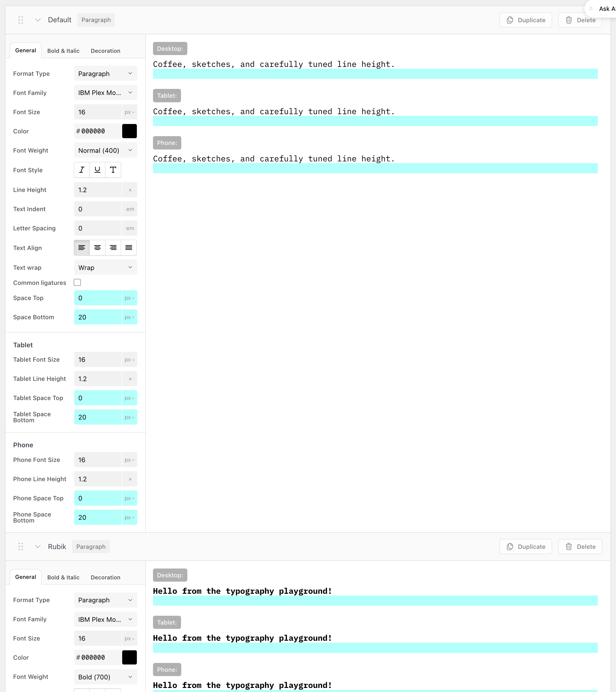616x692 pixels.
Task: Edit the Letter Spacing field
Action: click(x=98, y=228)
